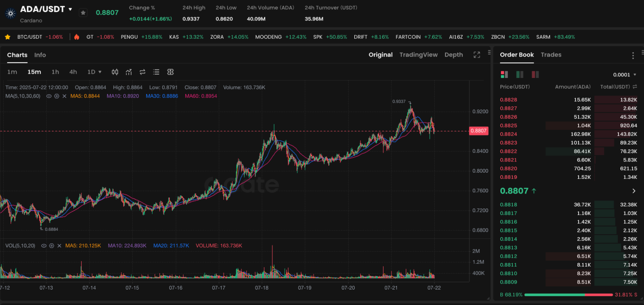Show buy orders only view (green icon)
This screenshot has width=644, height=305.
pyautogui.click(x=520, y=74)
